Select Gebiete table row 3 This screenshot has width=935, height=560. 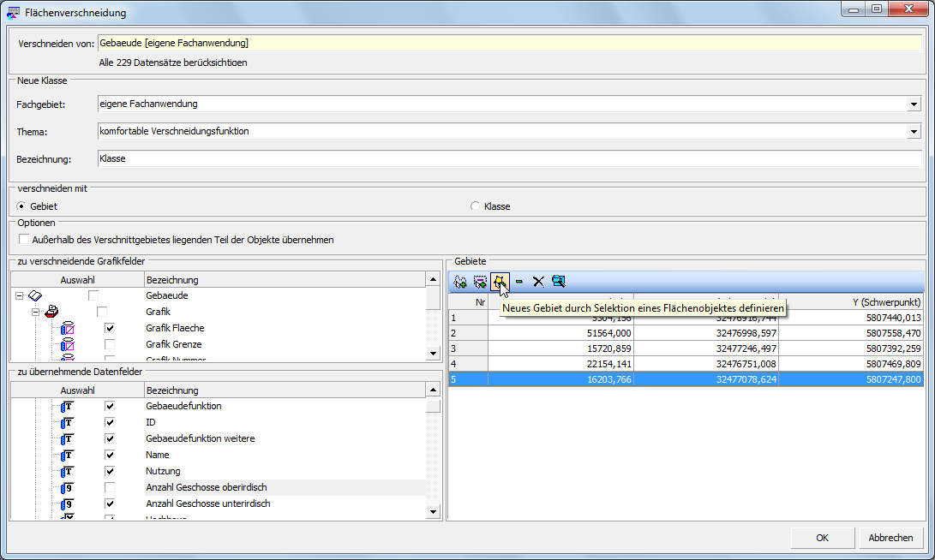[686, 349]
